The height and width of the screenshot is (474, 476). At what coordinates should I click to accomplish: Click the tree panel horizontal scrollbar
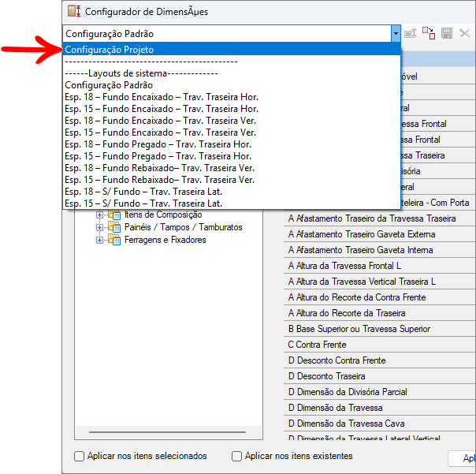(x=168, y=431)
